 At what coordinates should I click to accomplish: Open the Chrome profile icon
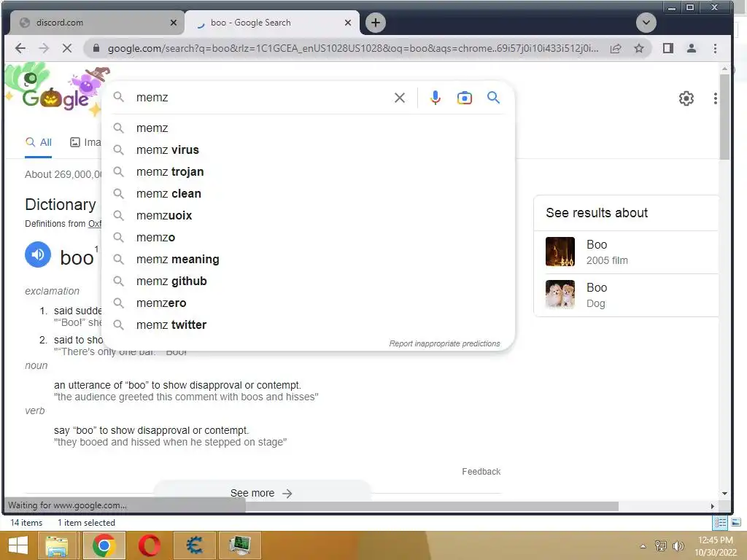692,48
